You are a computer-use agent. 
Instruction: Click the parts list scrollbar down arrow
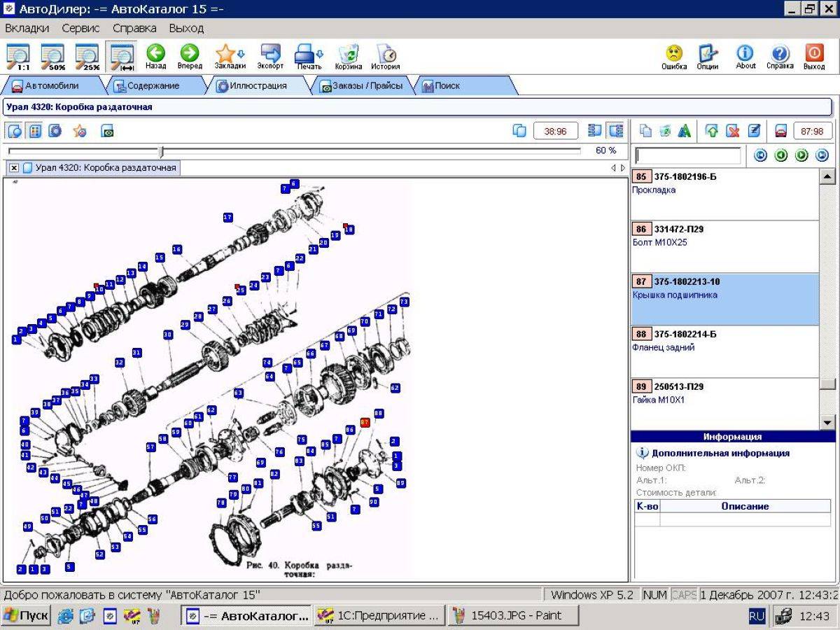[x=827, y=422]
